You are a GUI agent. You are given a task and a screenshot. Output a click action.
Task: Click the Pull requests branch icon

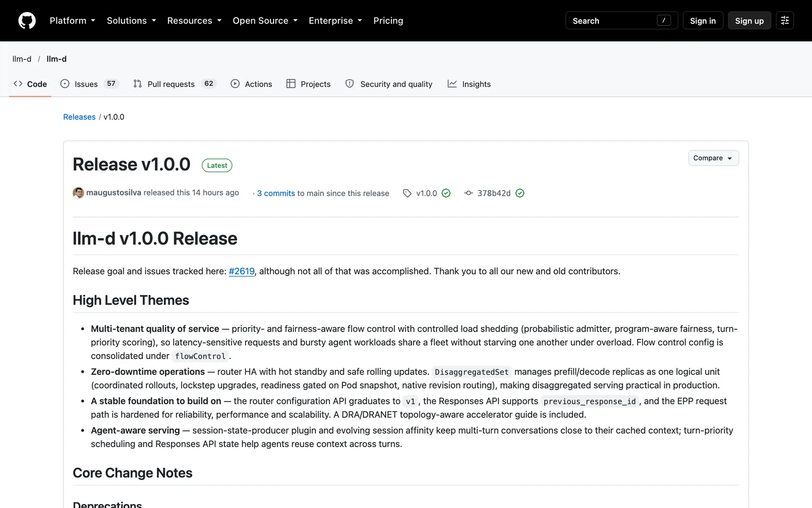click(138, 84)
